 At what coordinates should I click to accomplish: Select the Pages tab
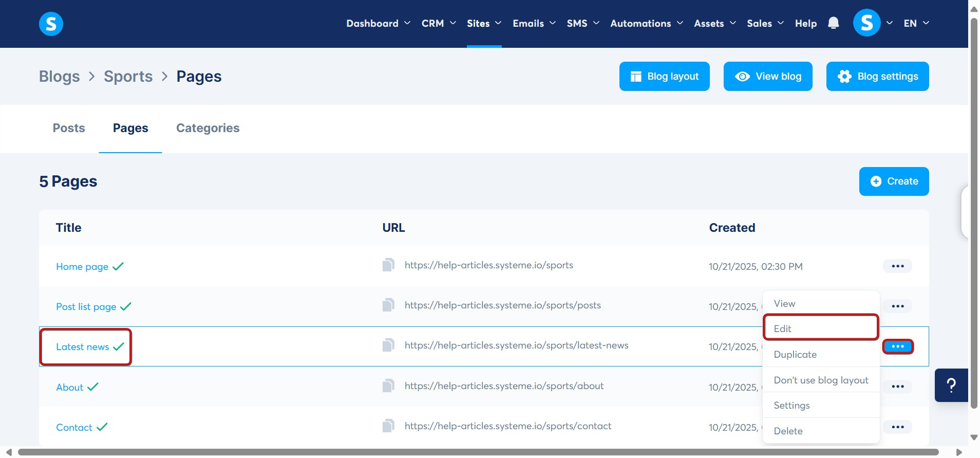[130, 128]
